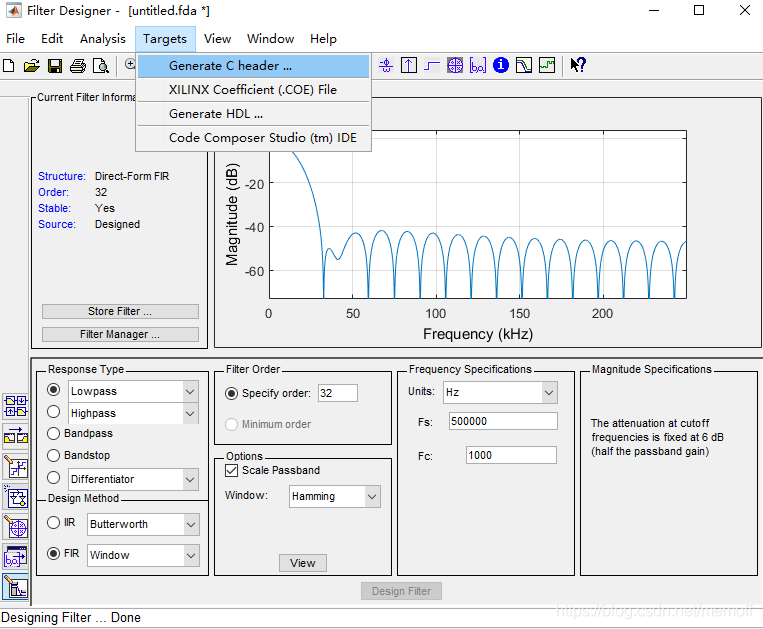Select XILINX Coefficient (.COE) File menu entry
The height and width of the screenshot is (629, 763).
click(x=253, y=90)
